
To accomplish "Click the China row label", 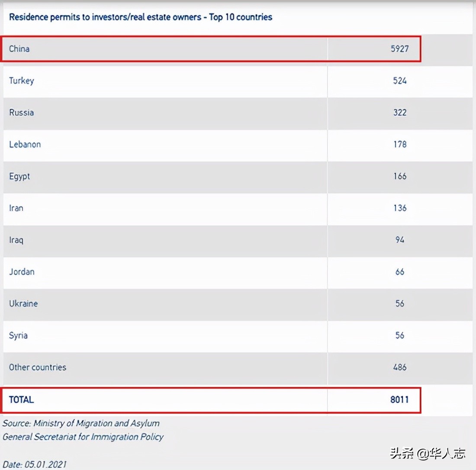I will [x=19, y=48].
